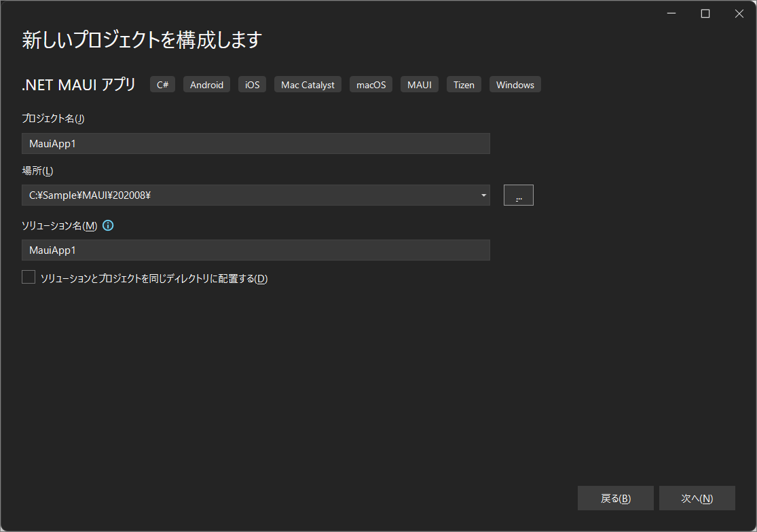757x532 pixels.
Task: Click the Android tag
Action: click(x=206, y=84)
